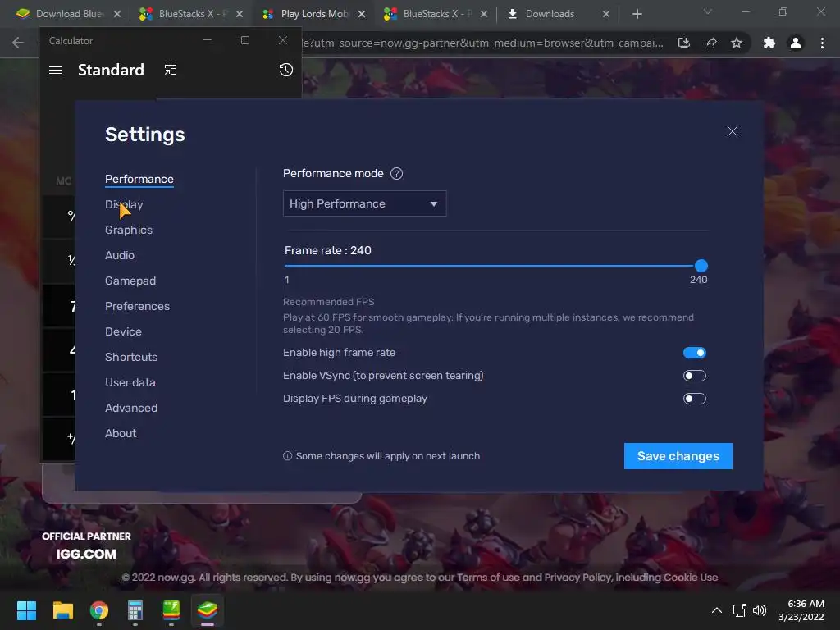Open the Shortcuts settings section
The height and width of the screenshot is (630, 840).
coord(131,357)
